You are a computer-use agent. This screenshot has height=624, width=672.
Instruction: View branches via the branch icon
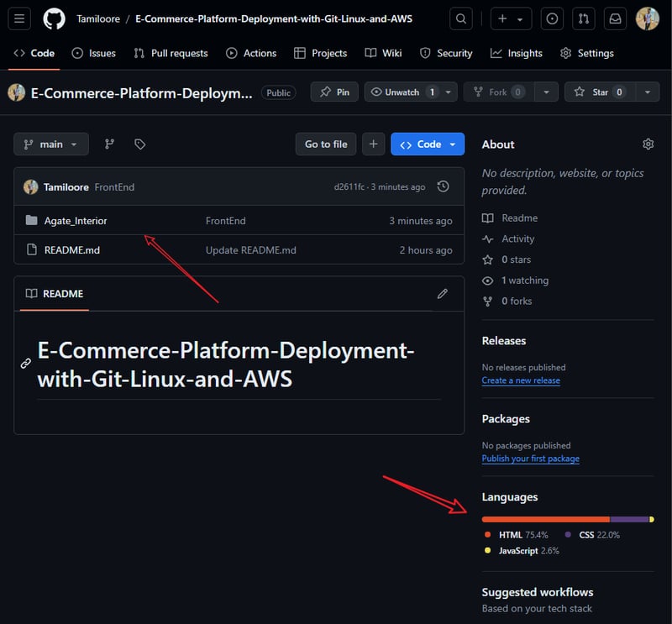[x=109, y=144]
